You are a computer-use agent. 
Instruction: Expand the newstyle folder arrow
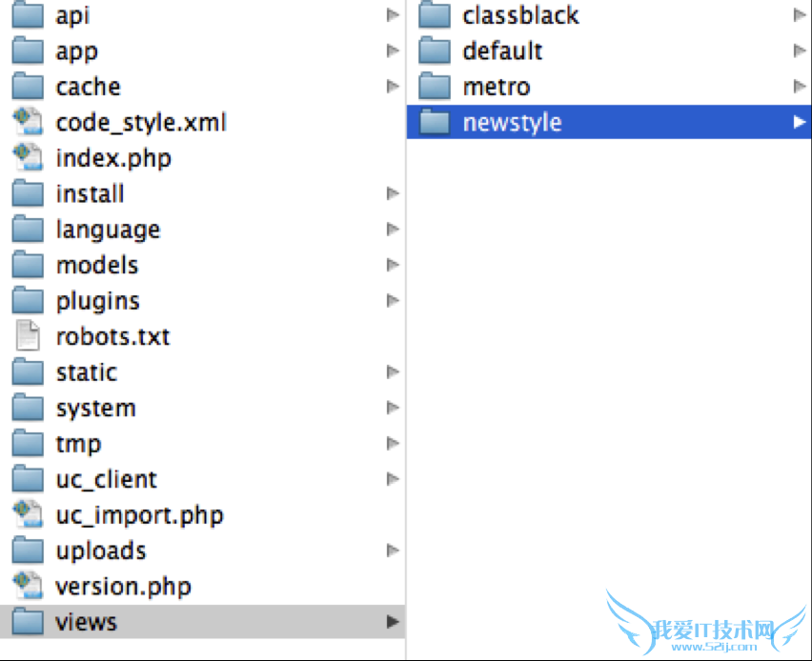pyautogui.click(x=799, y=122)
